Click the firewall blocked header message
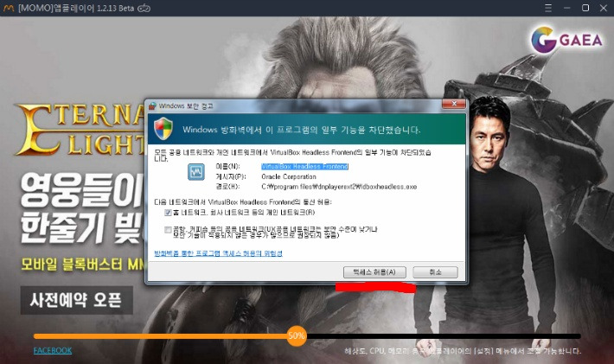This screenshot has height=364, width=614. tap(302, 130)
